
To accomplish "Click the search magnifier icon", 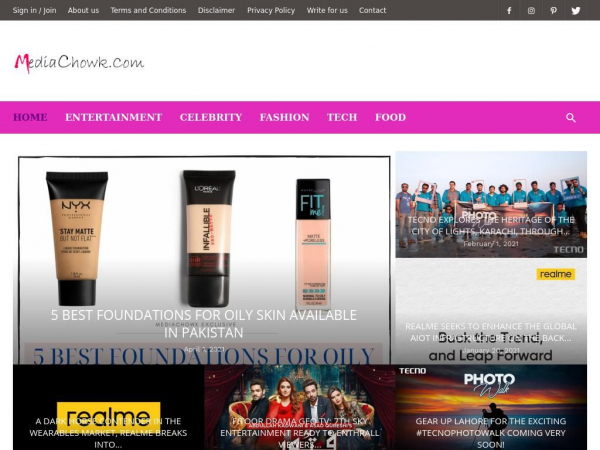I will click(571, 117).
